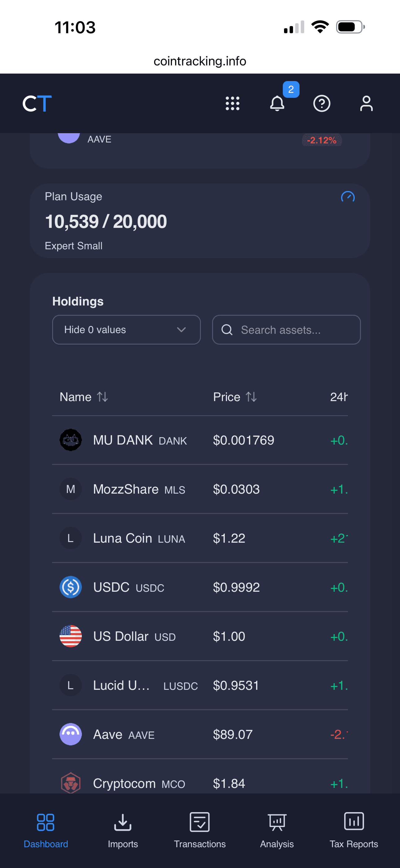This screenshot has height=868, width=400.
Task: Click the Aave ghost coin icon
Action: 71,734
